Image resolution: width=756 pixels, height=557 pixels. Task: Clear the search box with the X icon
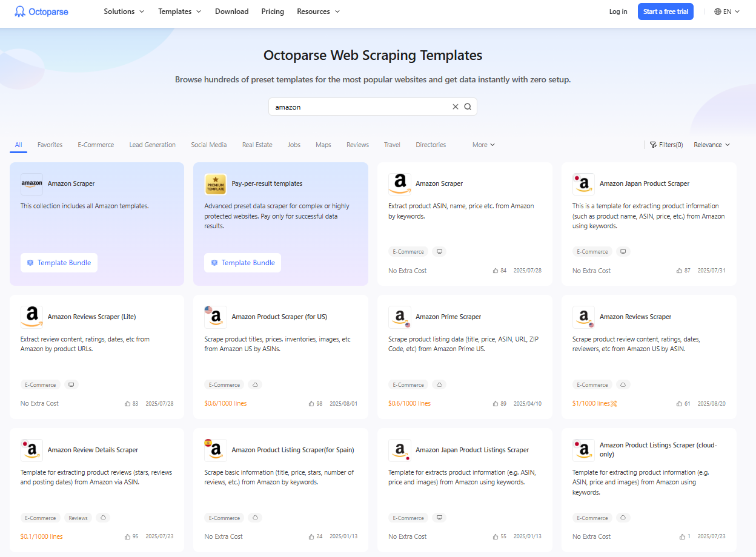click(x=456, y=107)
